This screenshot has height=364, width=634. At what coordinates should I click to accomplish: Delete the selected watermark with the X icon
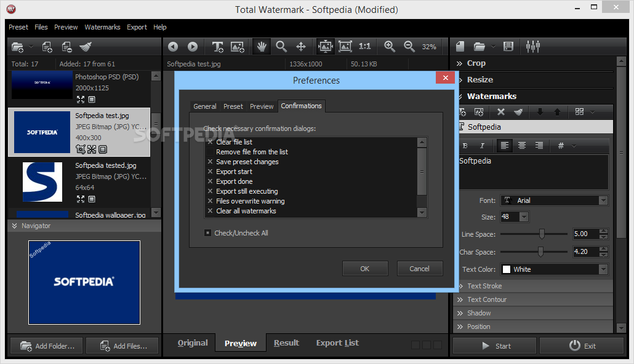tap(500, 112)
